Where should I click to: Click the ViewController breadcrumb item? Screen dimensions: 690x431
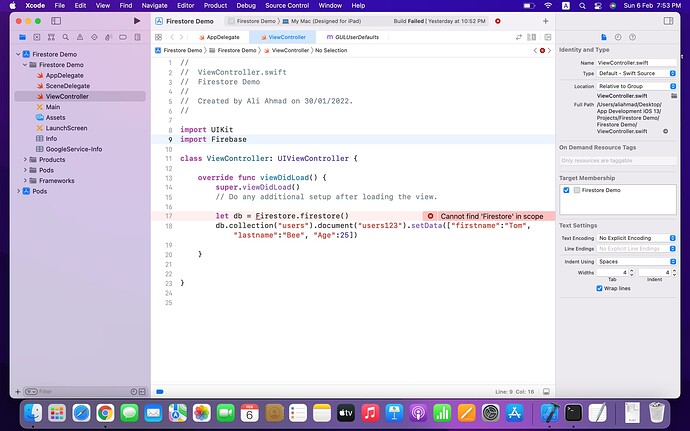(286, 51)
